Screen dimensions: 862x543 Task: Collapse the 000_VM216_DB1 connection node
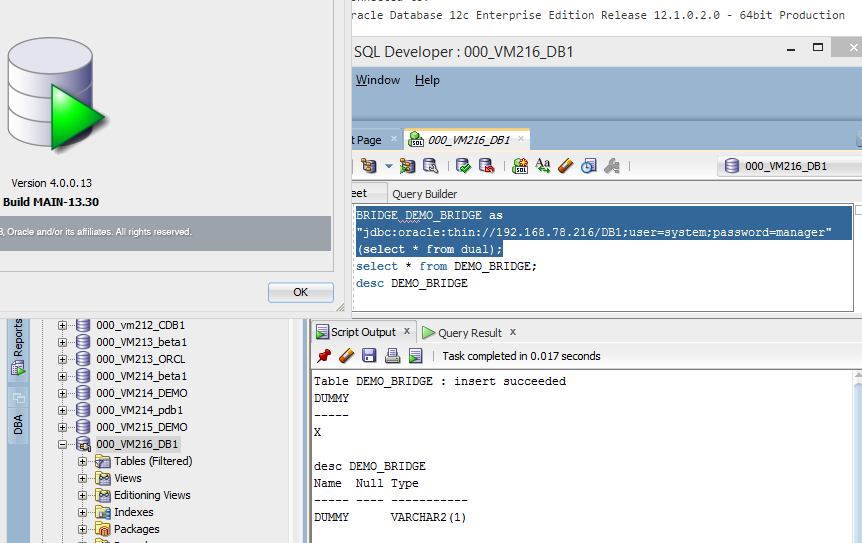(x=63, y=444)
